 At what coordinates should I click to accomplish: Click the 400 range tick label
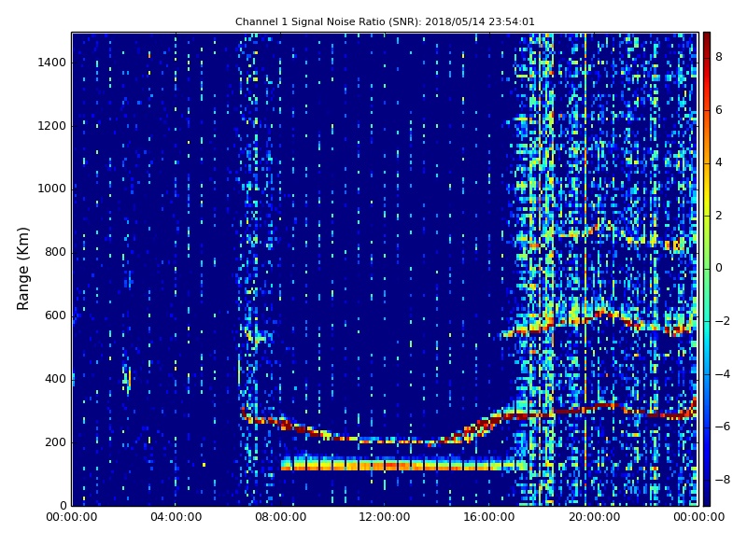coord(55,379)
